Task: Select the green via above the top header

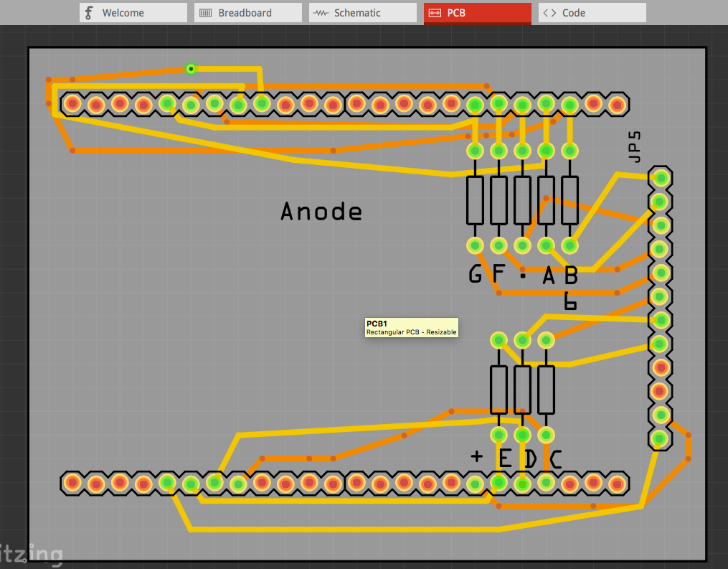Action: click(191, 69)
